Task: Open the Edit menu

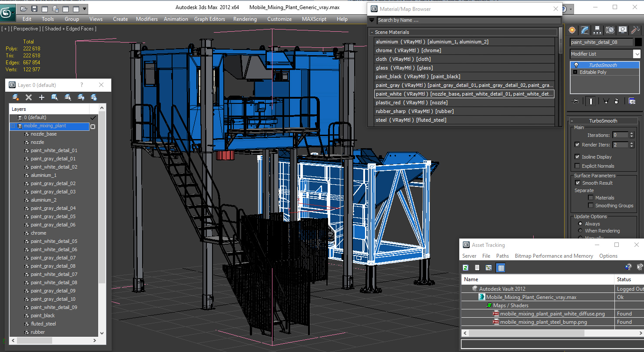Action: (27, 19)
